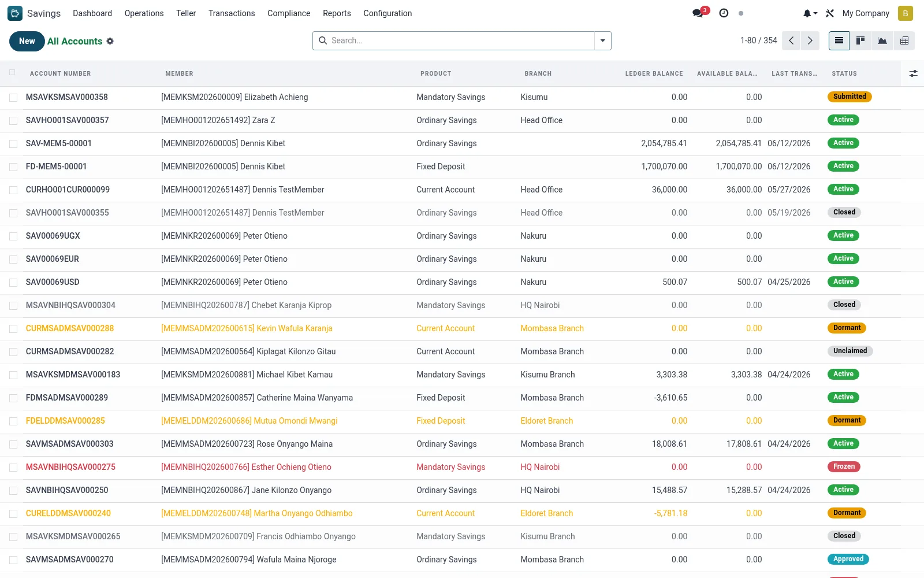Screen dimensions: 924x578
Task: Sort by Status column header
Action: (844, 73)
